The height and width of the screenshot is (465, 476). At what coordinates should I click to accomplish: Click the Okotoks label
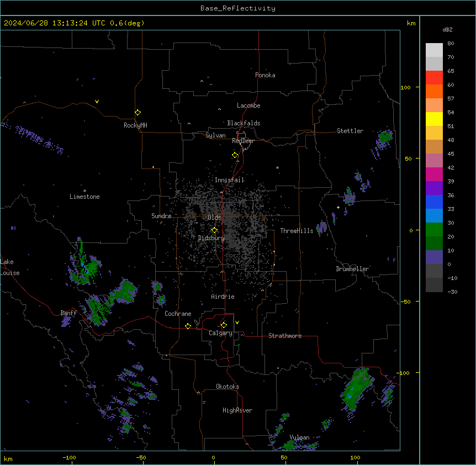228,387
